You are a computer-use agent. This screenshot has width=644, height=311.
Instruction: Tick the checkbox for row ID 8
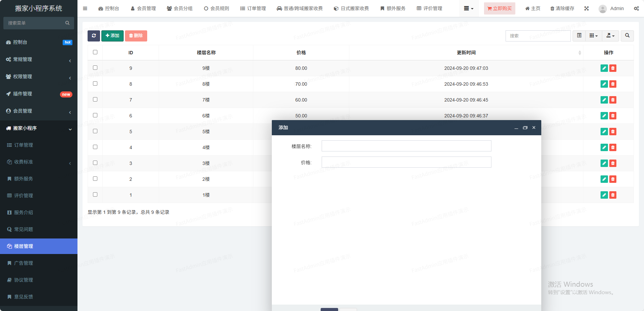[95, 84]
